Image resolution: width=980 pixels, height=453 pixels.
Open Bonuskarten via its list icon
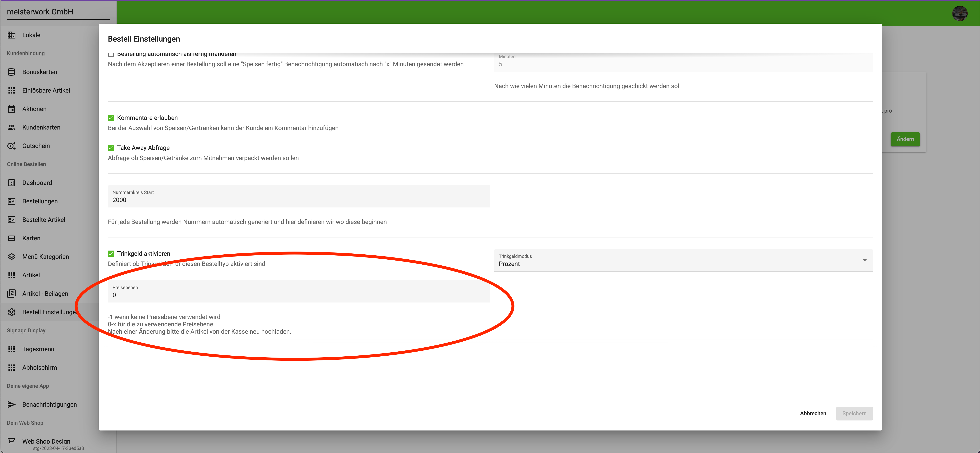[11, 72]
